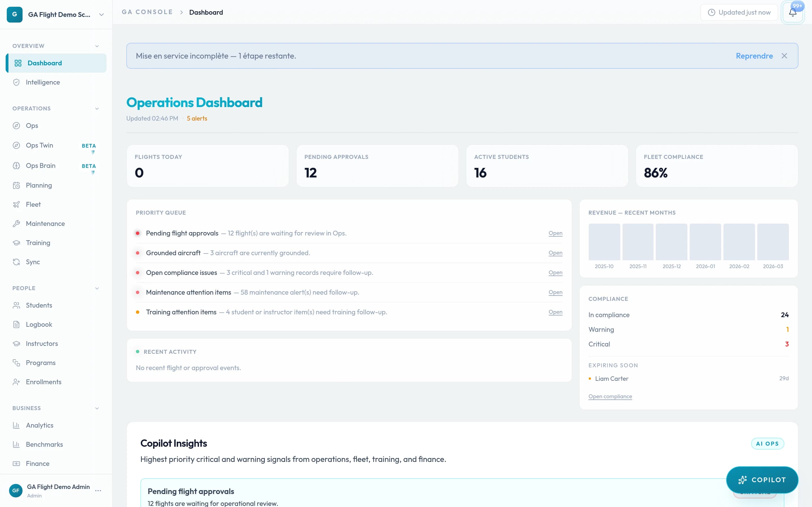
Task: Open Maintenance wrench item
Action: click(45, 224)
